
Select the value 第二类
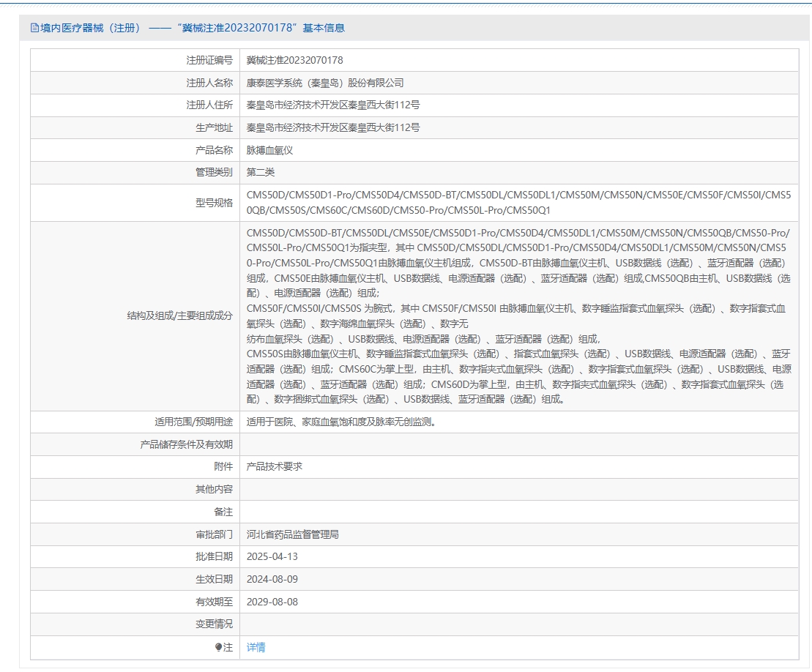[261, 173]
